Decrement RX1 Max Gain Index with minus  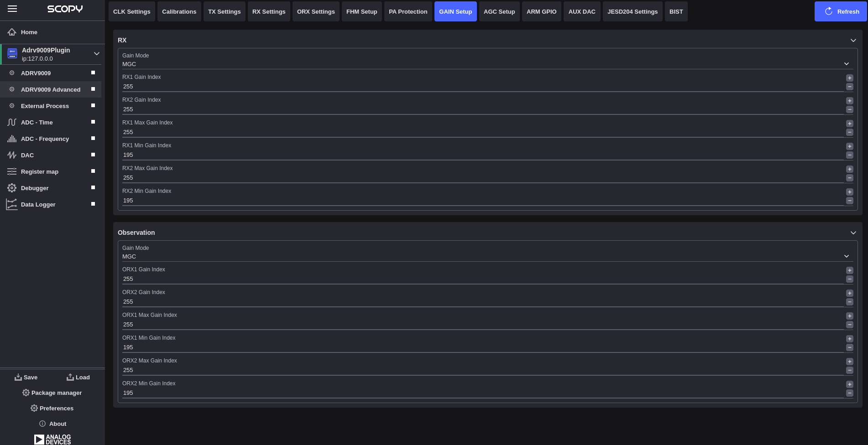tap(850, 132)
